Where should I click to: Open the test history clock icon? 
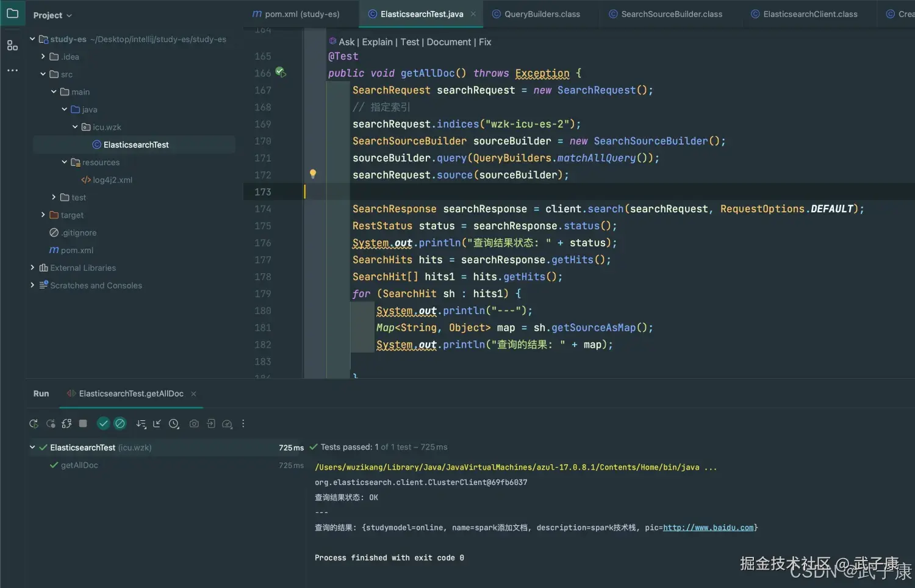pyautogui.click(x=174, y=423)
